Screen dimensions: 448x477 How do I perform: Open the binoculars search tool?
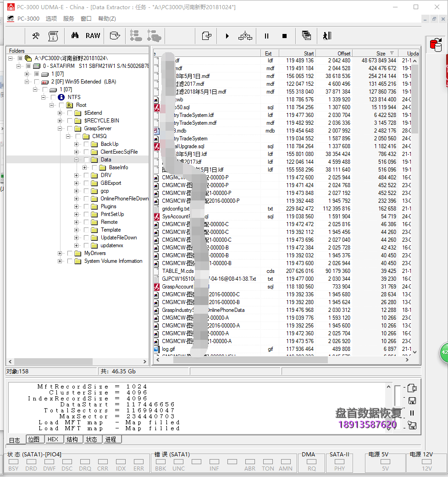(x=75, y=36)
